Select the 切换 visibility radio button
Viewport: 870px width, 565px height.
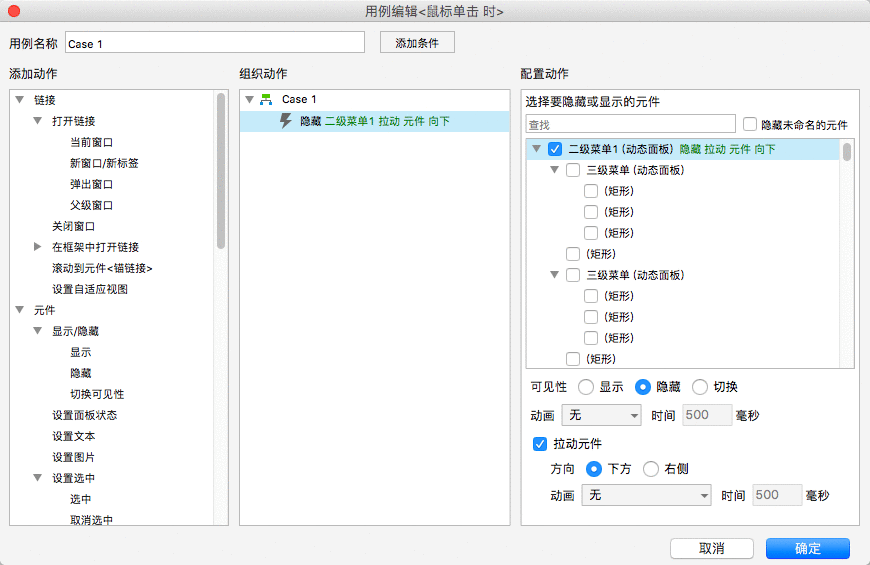(x=700, y=387)
